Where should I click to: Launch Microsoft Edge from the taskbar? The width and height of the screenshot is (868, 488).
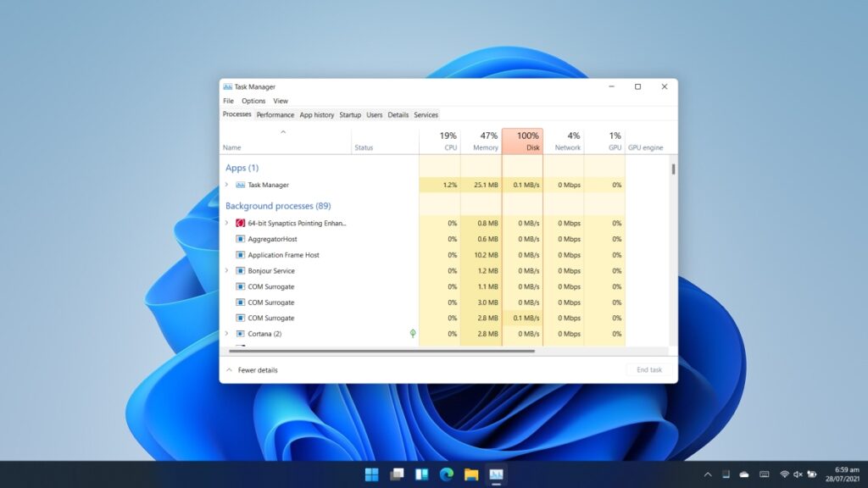coord(446,474)
